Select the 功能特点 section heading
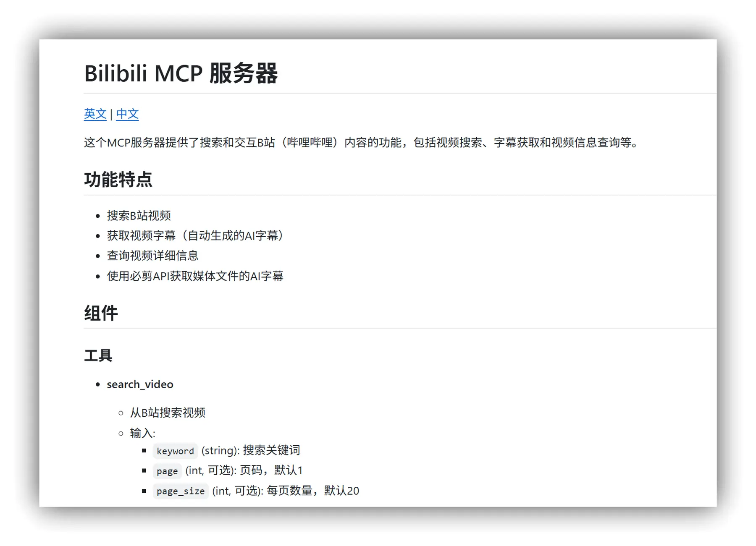 click(118, 180)
